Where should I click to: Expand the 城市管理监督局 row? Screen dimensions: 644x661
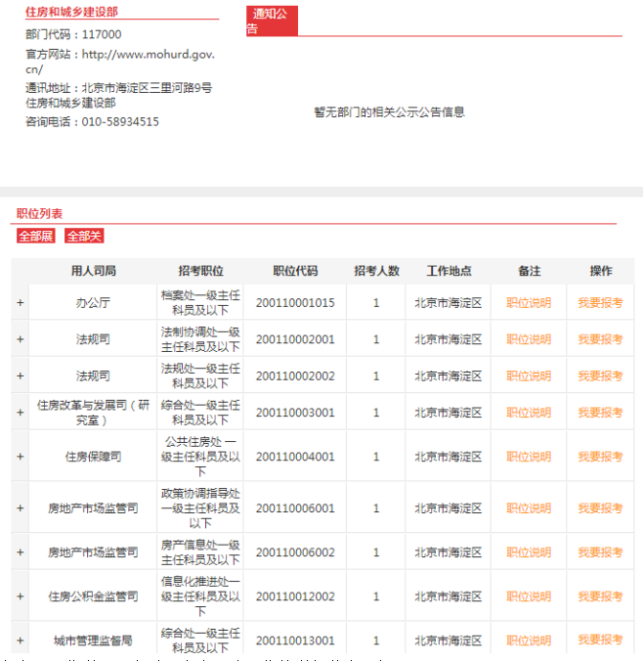click(x=21, y=640)
